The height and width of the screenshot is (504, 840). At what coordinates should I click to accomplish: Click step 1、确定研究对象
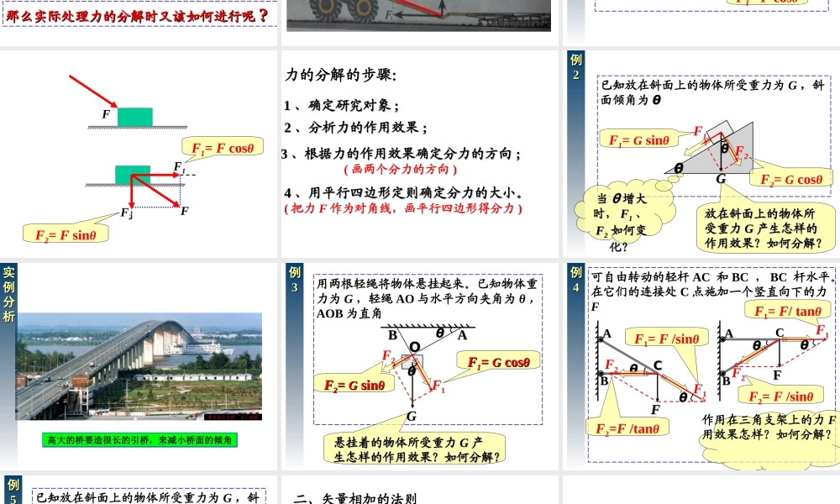tap(342, 106)
